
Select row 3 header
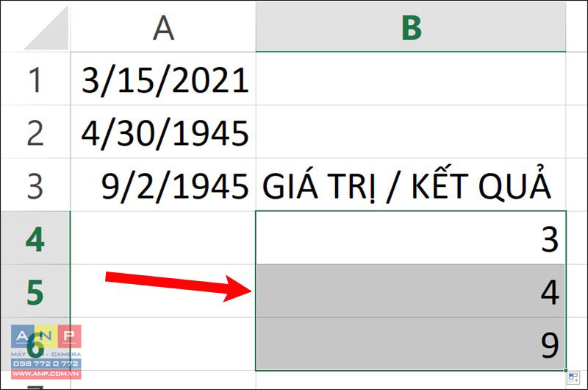(35, 185)
